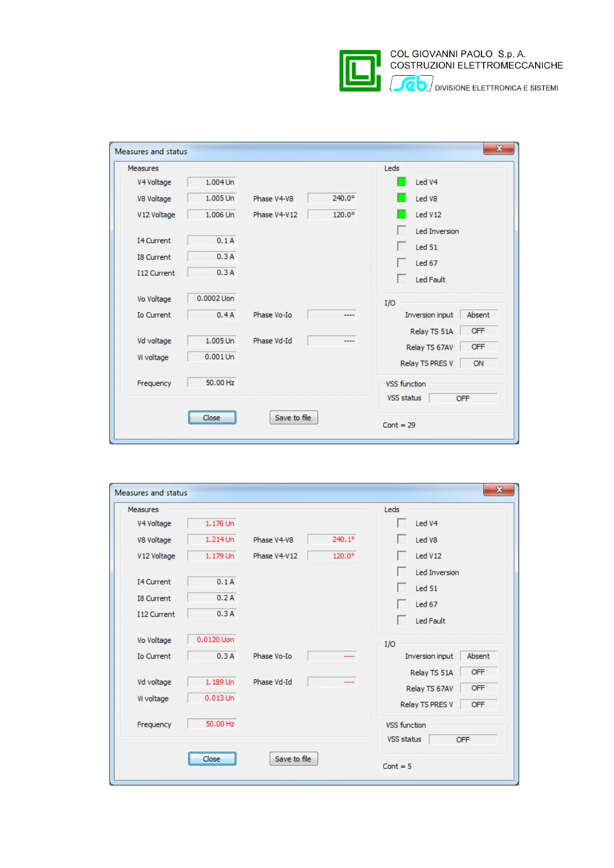Select Frequency field in lower window
614x868 pixels.
coord(212,724)
